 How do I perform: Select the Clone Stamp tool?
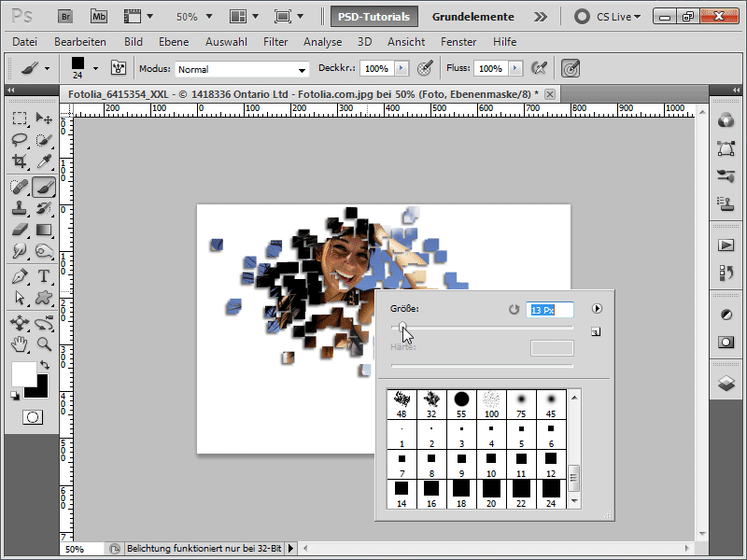point(20,208)
